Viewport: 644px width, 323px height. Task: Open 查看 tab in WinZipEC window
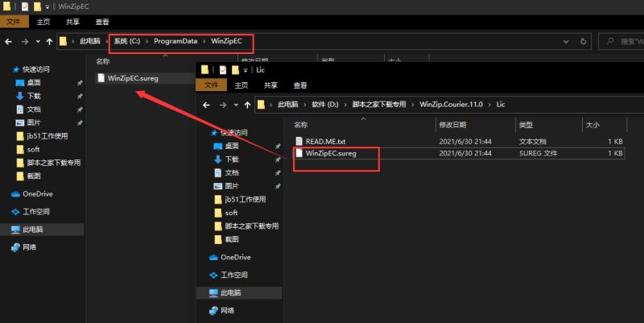102,22
